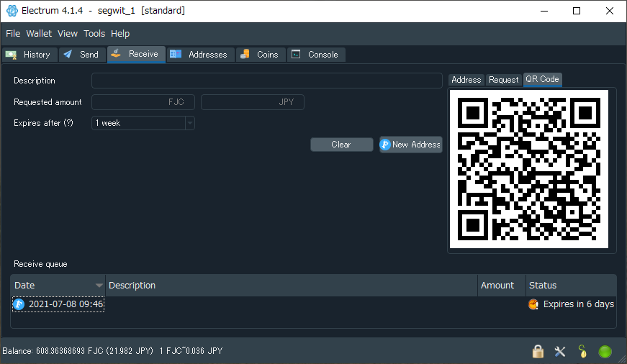Click the Status column header
The height and width of the screenshot is (364, 627).
tap(571, 286)
